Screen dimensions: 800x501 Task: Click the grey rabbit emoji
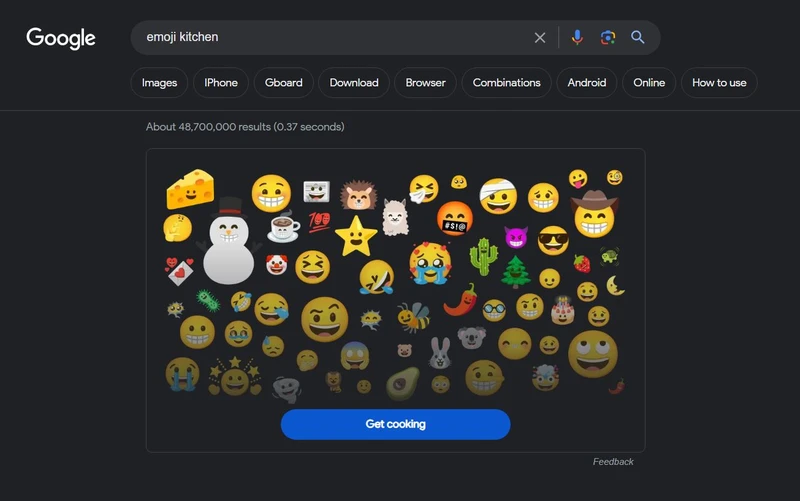pyautogui.click(x=440, y=353)
